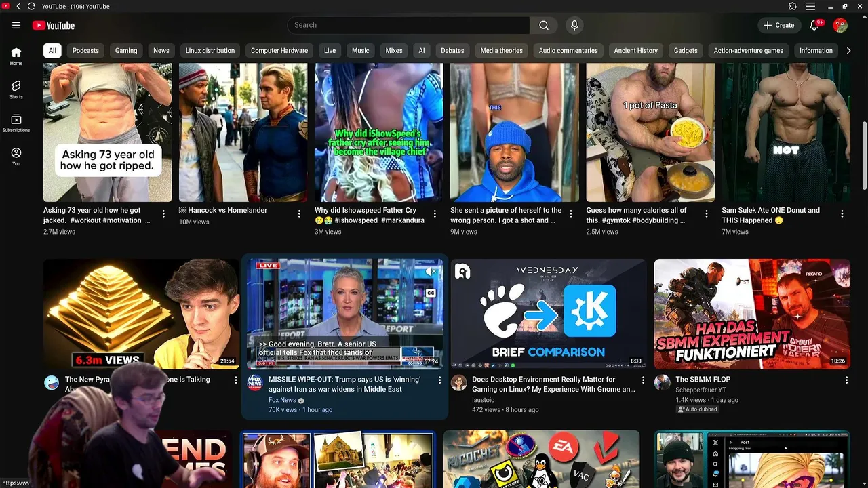Select the Gadgets filter chip

(x=686, y=50)
